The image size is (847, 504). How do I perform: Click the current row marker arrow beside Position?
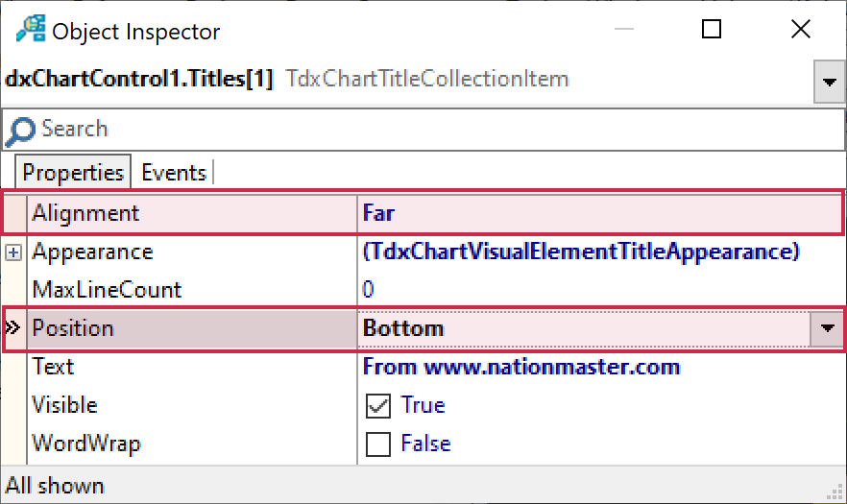click(13, 328)
